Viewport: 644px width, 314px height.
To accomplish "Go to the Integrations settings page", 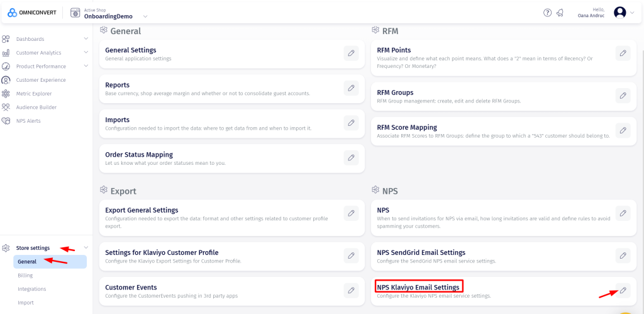I will (x=31, y=289).
